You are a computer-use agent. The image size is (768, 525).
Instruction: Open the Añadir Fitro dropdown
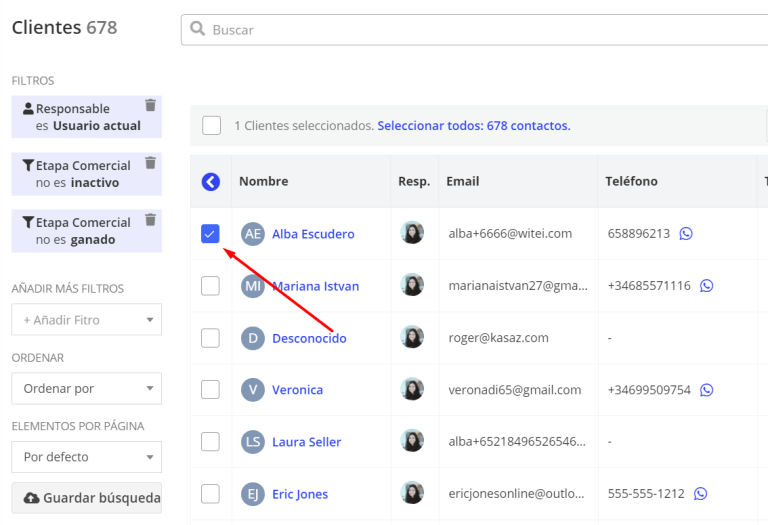pyautogui.click(x=87, y=320)
